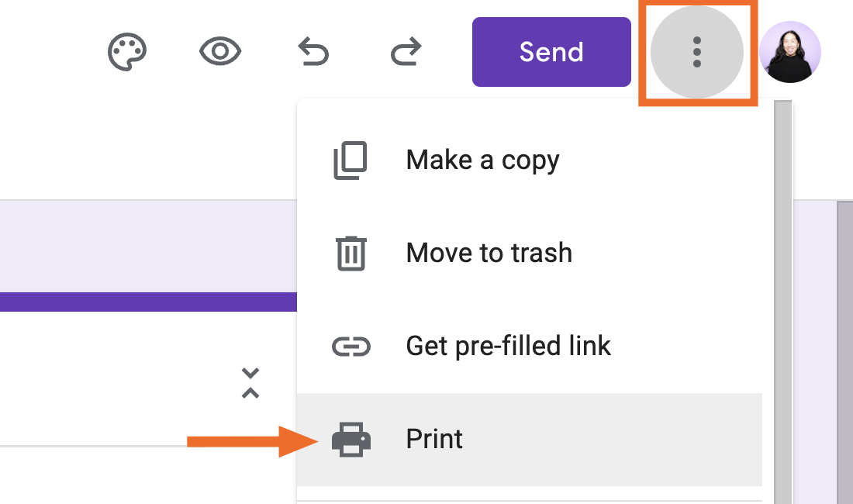The width and height of the screenshot is (853, 504).
Task: Click the Preview eye icon
Action: click(220, 53)
